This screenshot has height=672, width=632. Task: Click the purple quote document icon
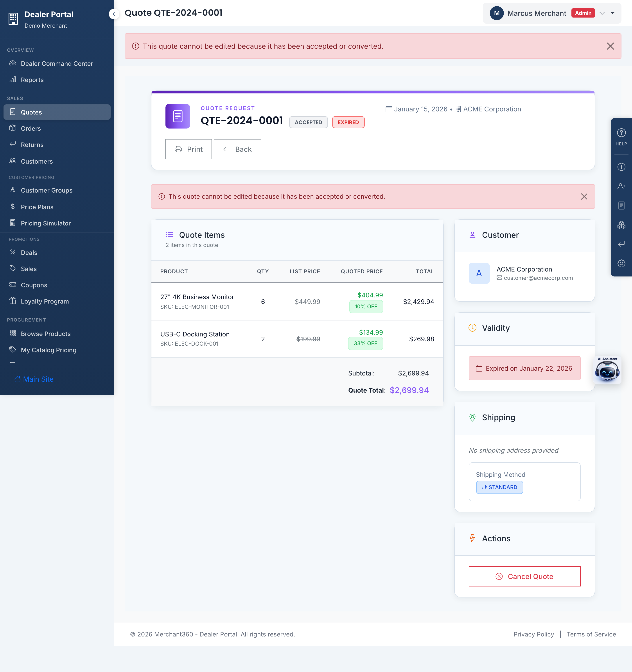tap(178, 116)
